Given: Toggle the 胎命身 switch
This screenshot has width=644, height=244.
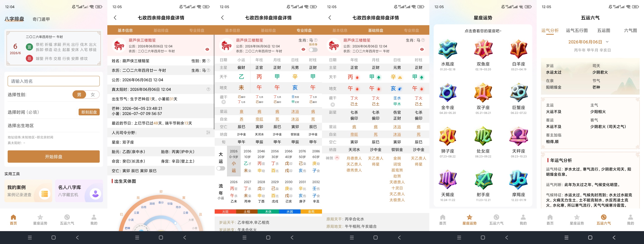Looking at the screenshot, I should coord(313,50).
